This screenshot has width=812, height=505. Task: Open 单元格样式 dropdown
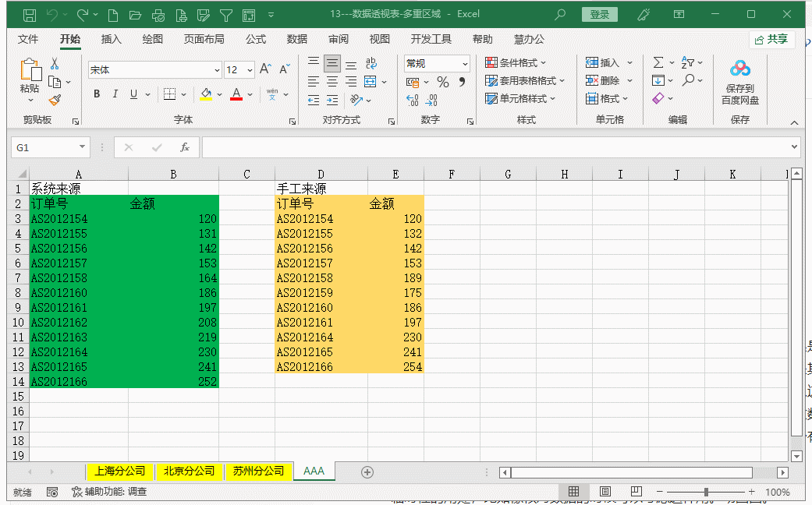pos(520,98)
